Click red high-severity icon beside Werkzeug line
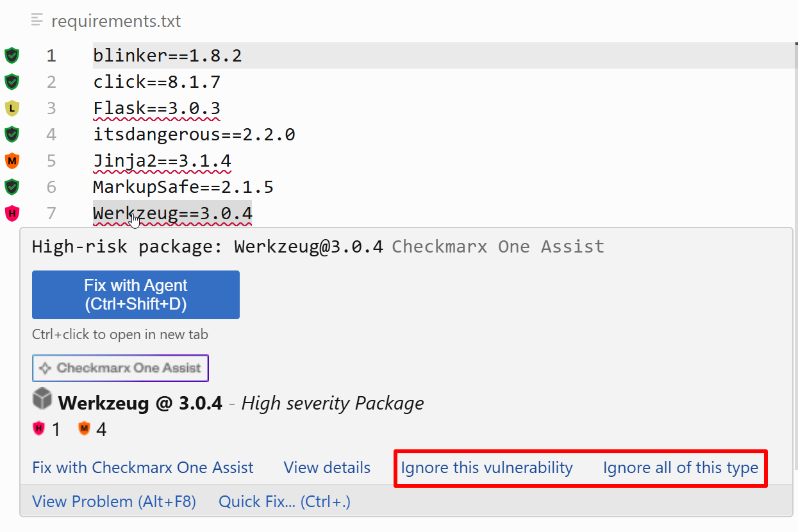 [12, 213]
